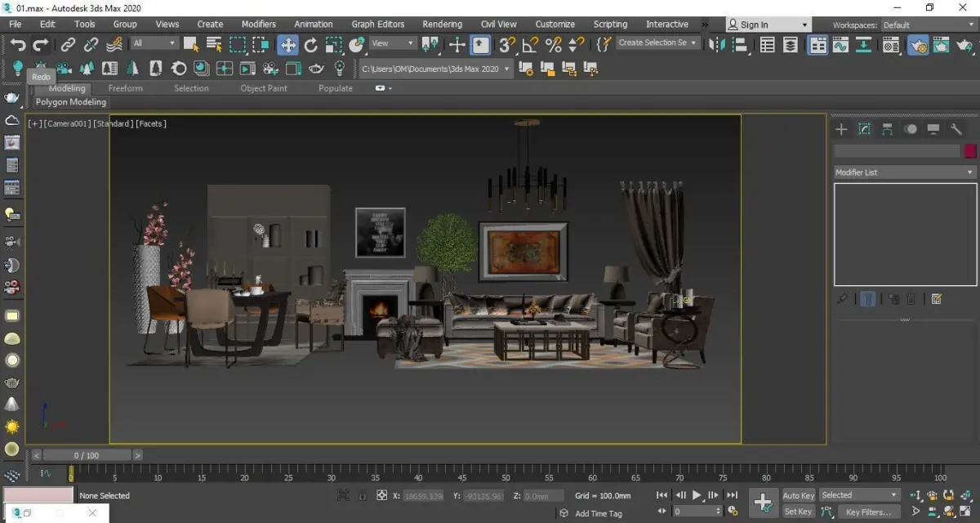Click the Auto Key button

pos(799,495)
